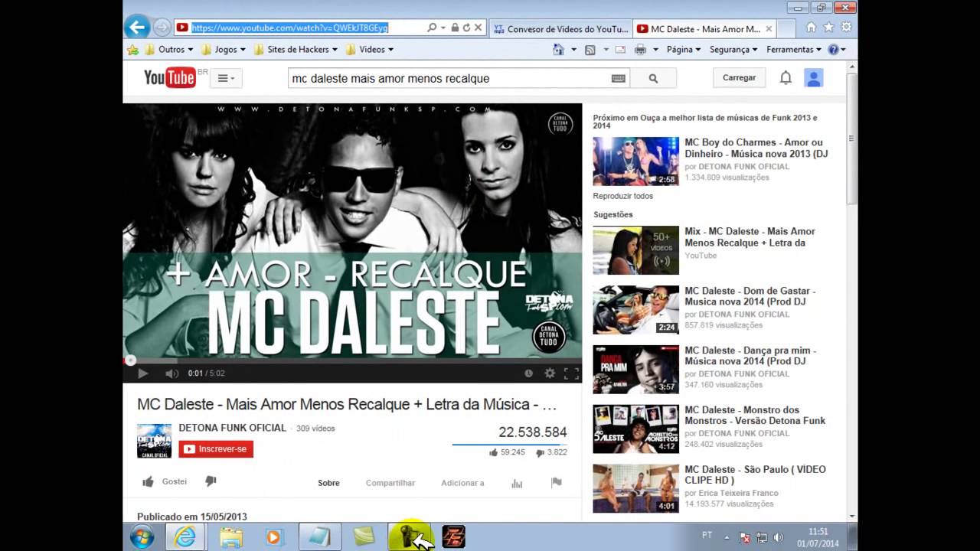This screenshot has height=551, width=980.
Task: Click the thumbs-up Gostei button
Action: point(165,481)
